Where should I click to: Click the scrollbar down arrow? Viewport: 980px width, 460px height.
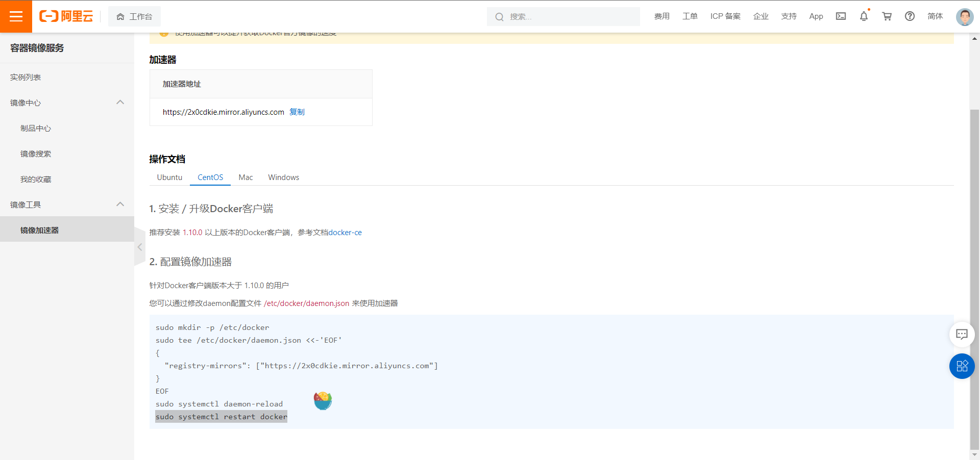point(974,454)
